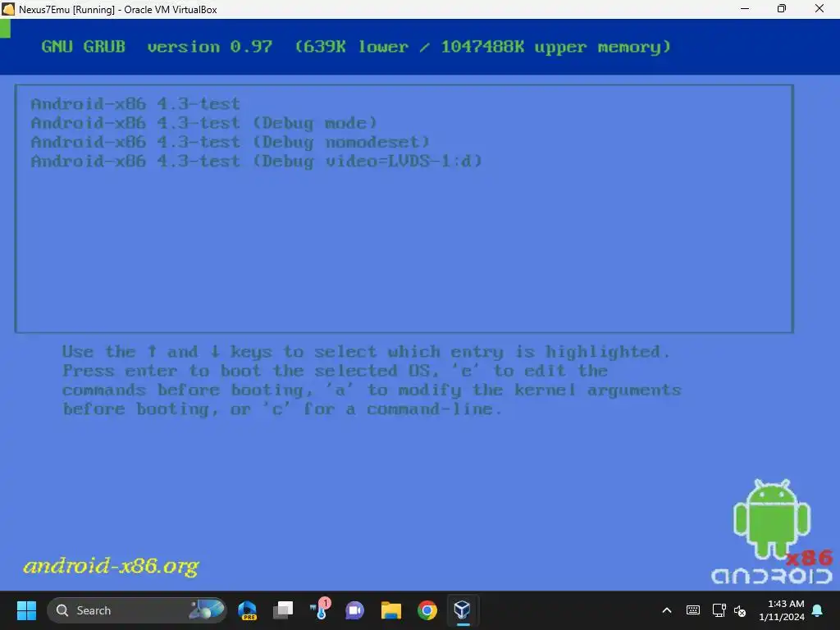Click the Android x86 robot logo
The image size is (840, 630).
click(x=772, y=531)
